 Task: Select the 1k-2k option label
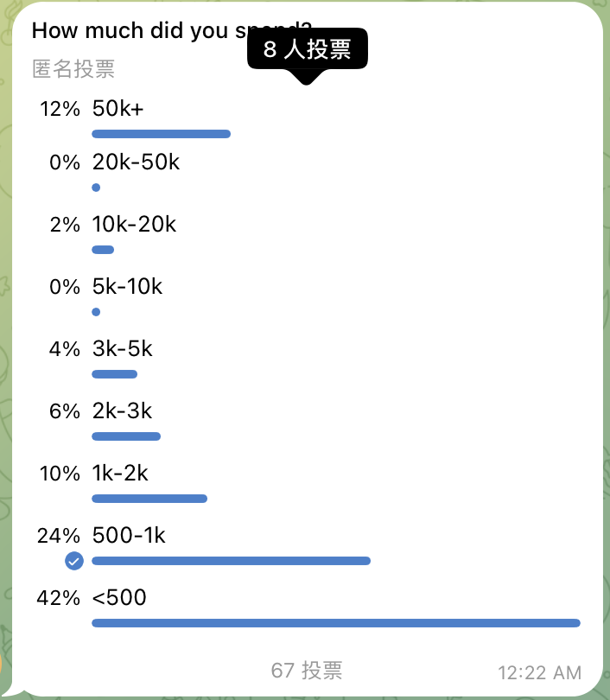click(x=120, y=474)
